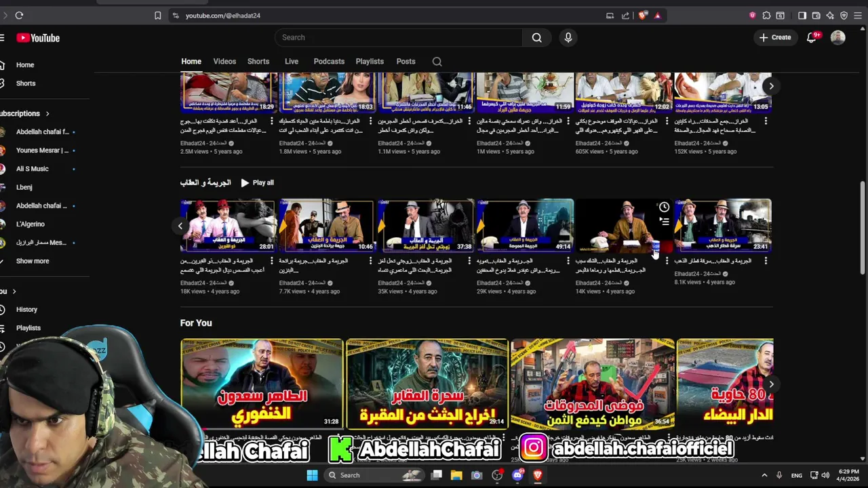Save to Watch later clock icon
This screenshot has height=488, width=868.
point(665,207)
